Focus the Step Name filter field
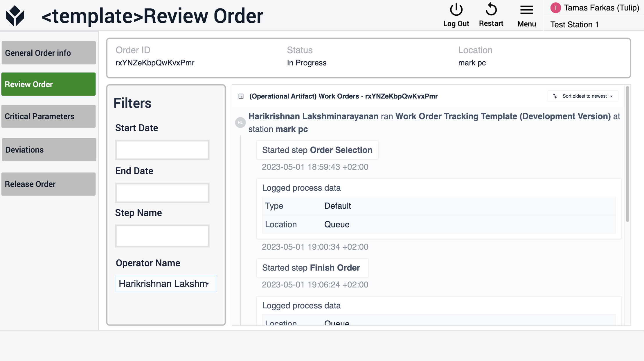This screenshot has width=644, height=361. [x=162, y=236]
